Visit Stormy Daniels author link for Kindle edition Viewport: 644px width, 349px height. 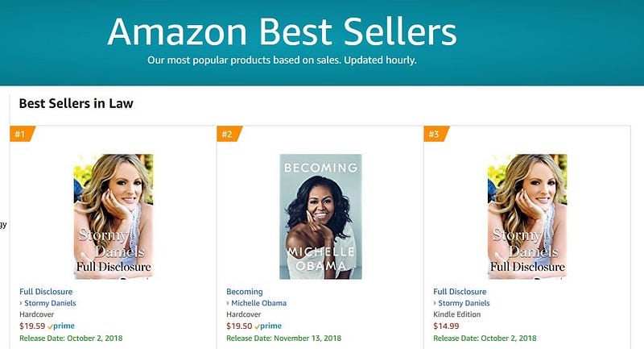[x=464, y=303]
